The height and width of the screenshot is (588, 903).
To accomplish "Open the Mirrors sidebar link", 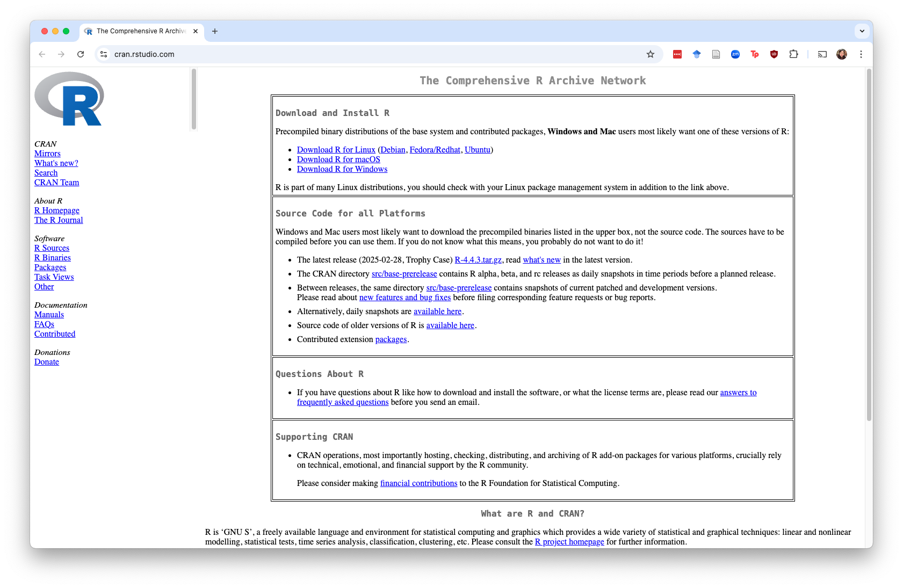I will coord(47,154).
